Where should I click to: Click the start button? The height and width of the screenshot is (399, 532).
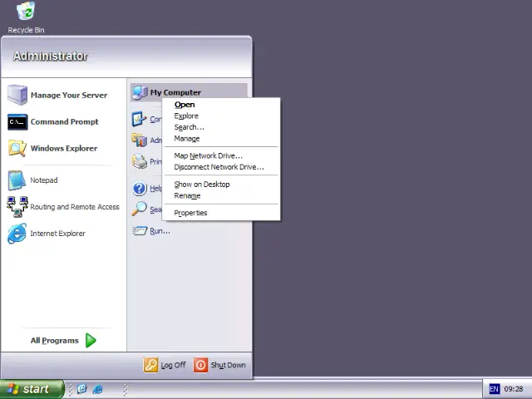point(32,389)
